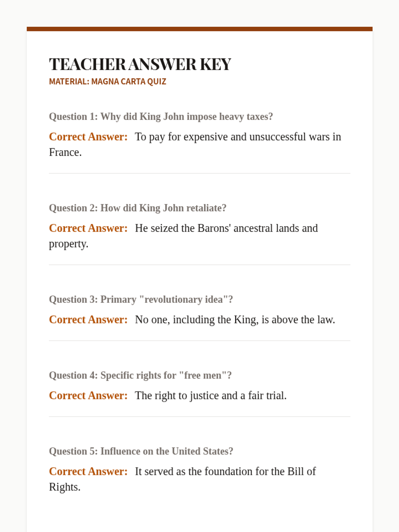Image resolution: width=399 pixels, height=532 pixels.
Task: Select answer about Bill of Rights foundation
Action: [x=183, y=479]
